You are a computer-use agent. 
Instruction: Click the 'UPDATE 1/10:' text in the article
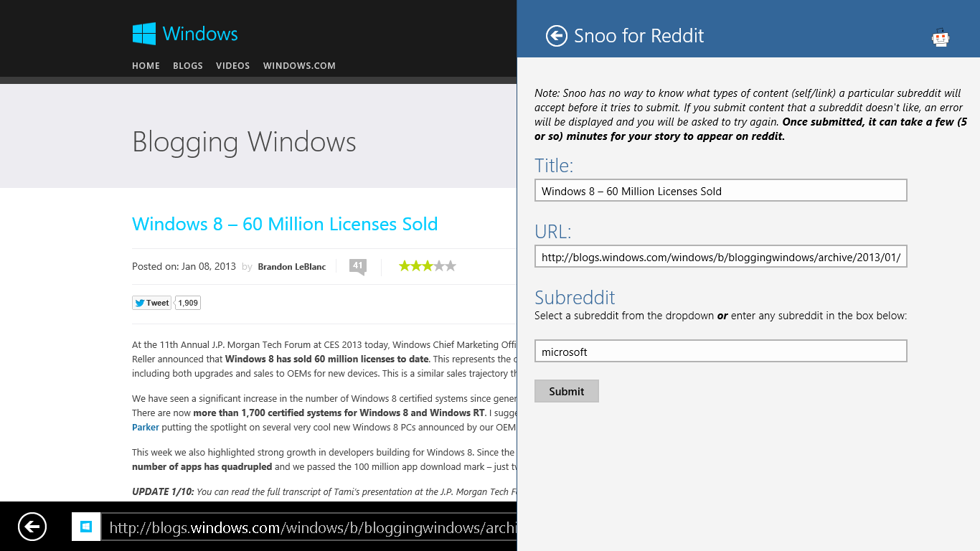163,491
